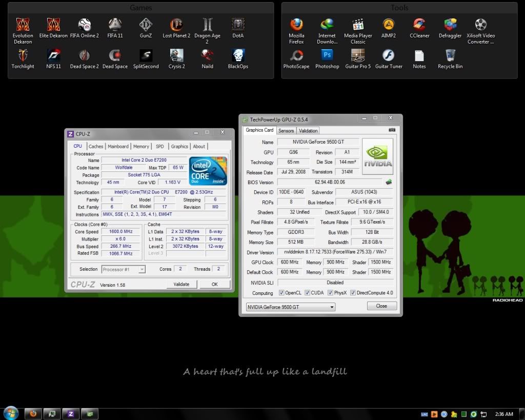Click the OK button in CPU-Z
The height and width of the screenshot is (420, 525).
tap(215, 284)
